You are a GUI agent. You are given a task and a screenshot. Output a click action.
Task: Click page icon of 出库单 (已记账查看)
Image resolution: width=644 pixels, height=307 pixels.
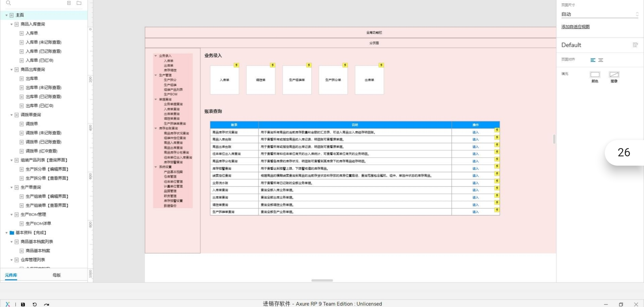pyautogui.click(x=22, y=97)
